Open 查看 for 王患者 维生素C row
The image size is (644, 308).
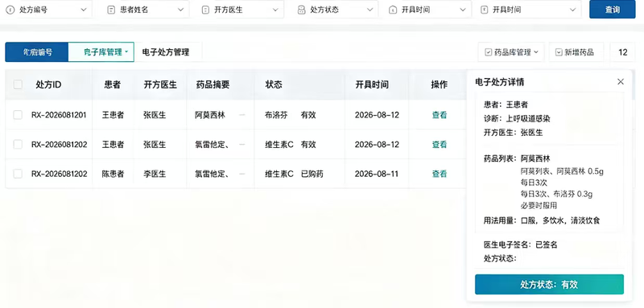tap(439, 145)
